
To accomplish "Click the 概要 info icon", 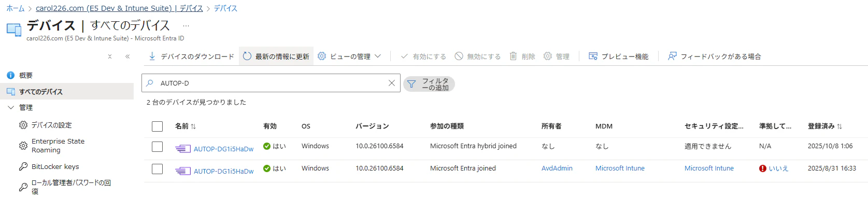I will [x=10, y=75].
